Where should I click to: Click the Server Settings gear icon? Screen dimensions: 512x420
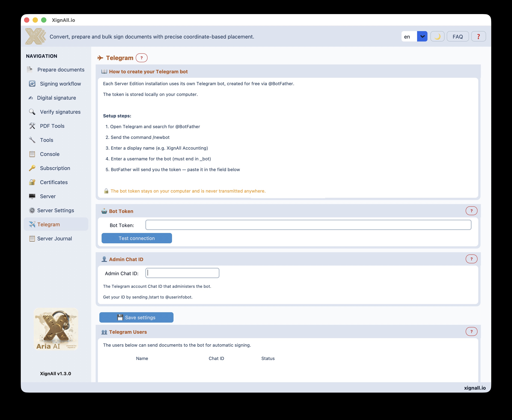click(x=32, y=210)
